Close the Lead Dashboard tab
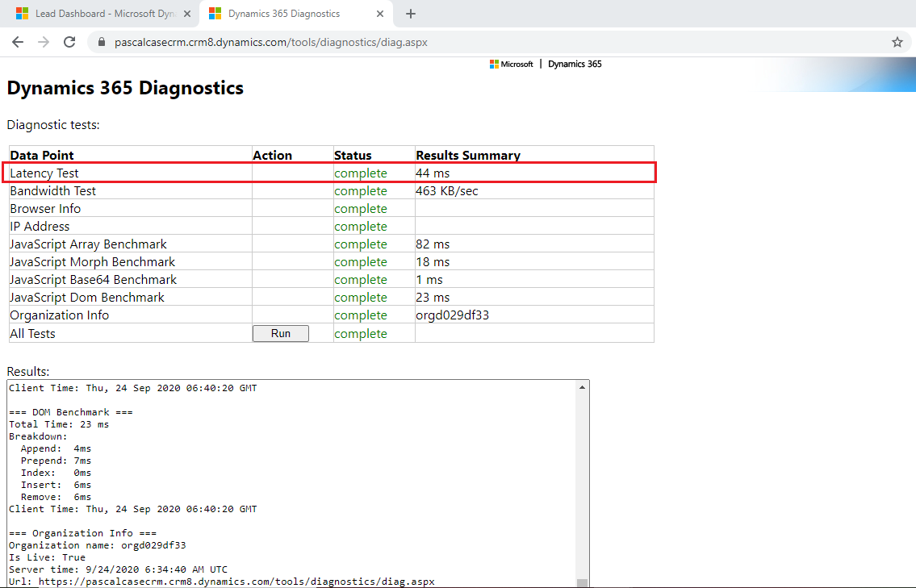This screenshot has height=588, width=916. [x=186, y=14]
